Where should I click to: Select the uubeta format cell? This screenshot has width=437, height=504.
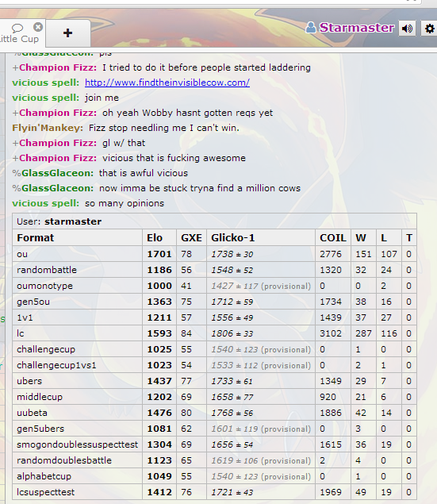78,413
